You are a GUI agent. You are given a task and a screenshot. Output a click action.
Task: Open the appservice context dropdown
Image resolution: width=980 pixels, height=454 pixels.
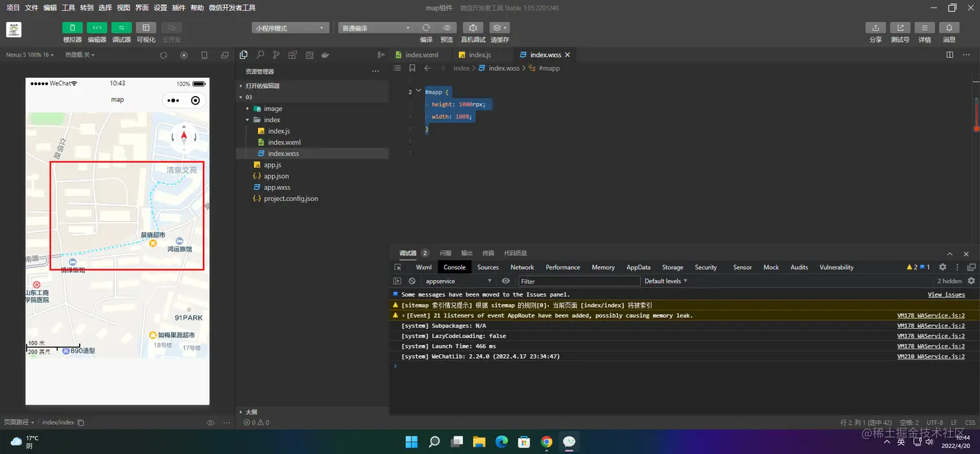(x=459, y=281)
